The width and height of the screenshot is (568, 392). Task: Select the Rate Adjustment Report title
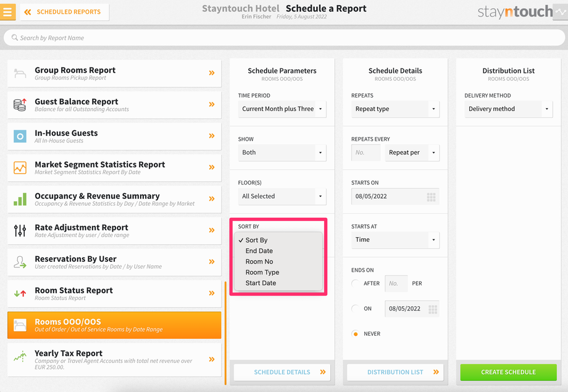pyautogui.click(x=81, y=228)
